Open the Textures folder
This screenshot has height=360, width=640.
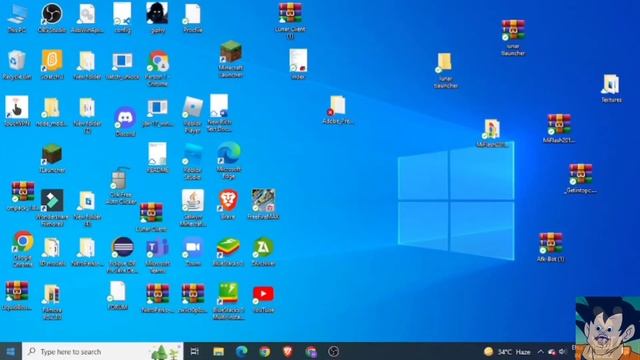611,88
